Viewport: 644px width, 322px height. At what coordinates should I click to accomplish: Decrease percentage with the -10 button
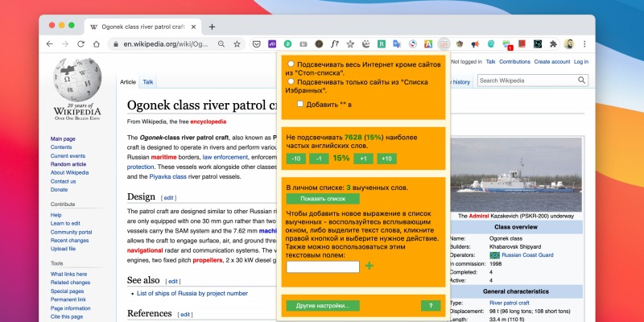(295, 159)
